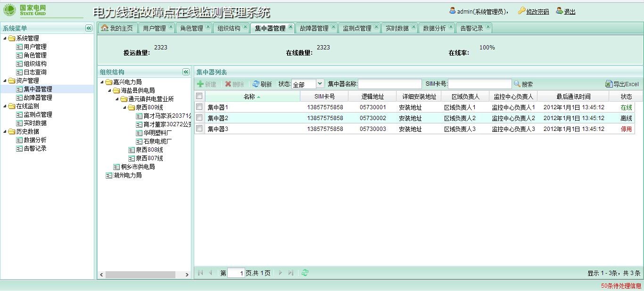The width and height of the screenshot is (644, 291).
Task: Collapse the 组织结构 panel with its arrow icon
Action: [186, 72]
